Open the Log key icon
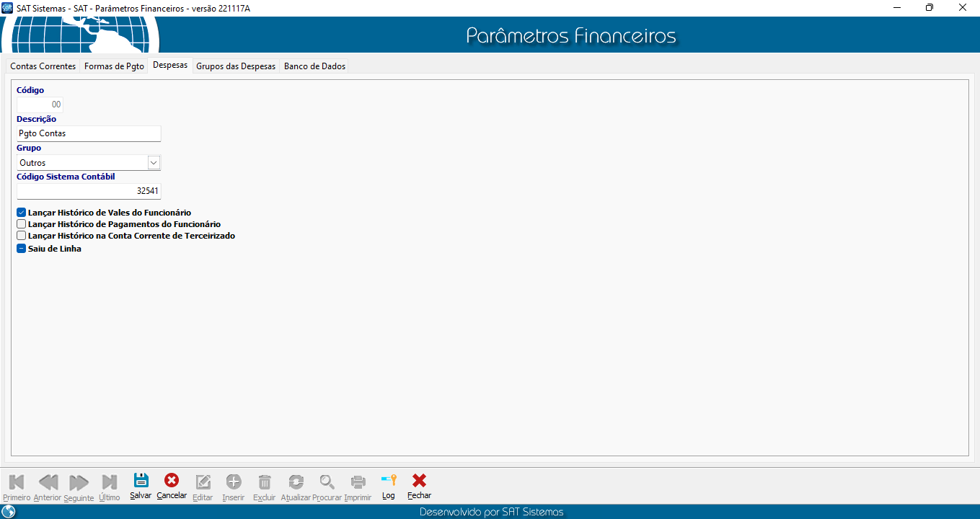980x519 pixels. pyautogui.click(x=389, y=482)
